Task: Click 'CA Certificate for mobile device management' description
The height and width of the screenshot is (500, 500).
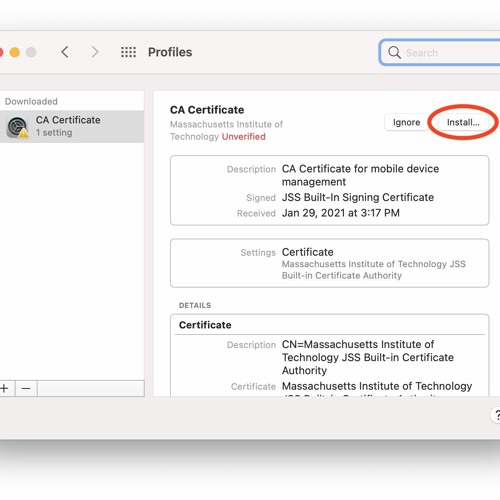Action: (x=360, y=175)
